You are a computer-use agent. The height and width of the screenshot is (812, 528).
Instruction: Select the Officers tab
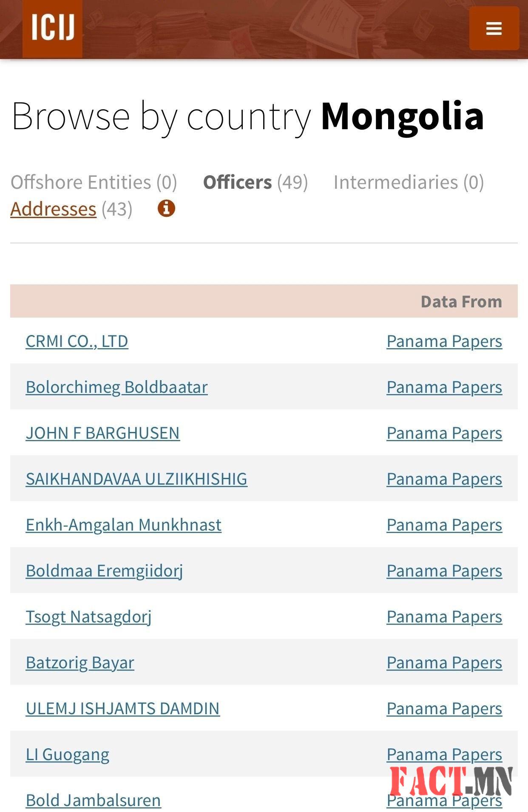[238, 182]
